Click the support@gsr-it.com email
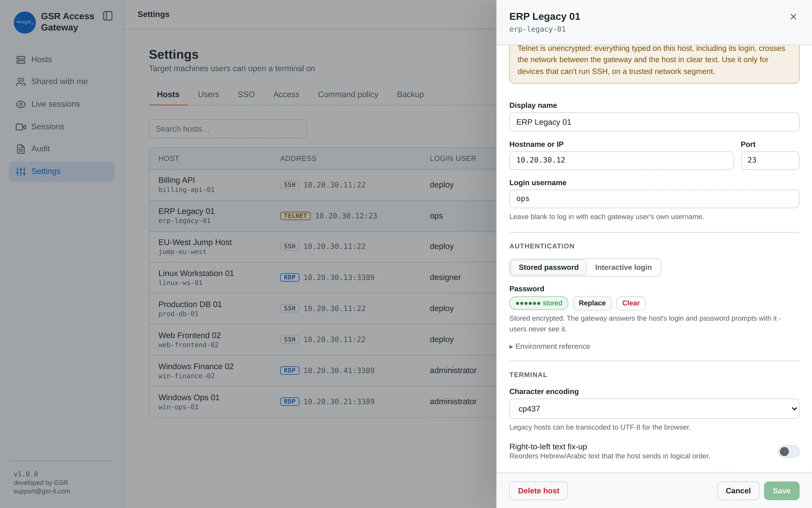The width and height of the screenshot is (812, 508). (42, 491)
